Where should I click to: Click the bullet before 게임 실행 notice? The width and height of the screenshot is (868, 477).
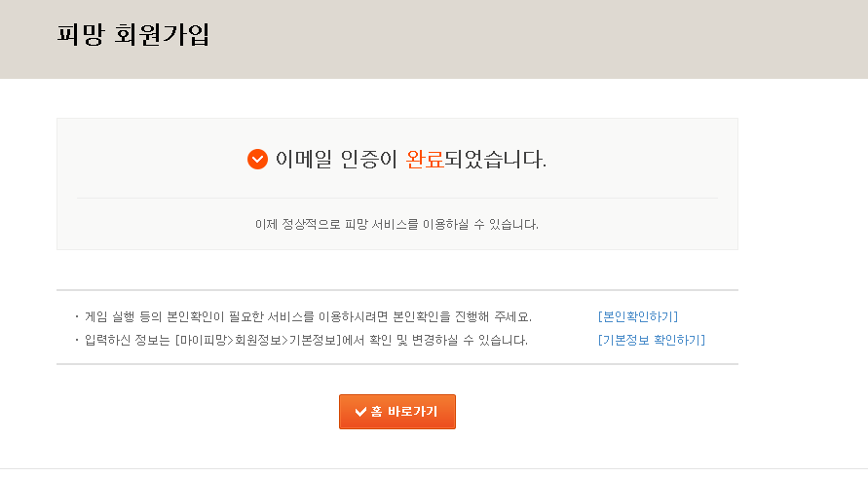pos(77,316)
